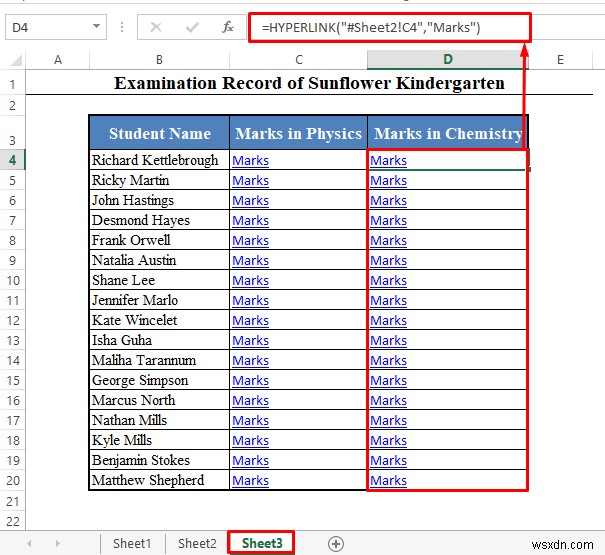Select the cell with Ricky Martin
Screen dimensions: 605x555
click(159, 180)
